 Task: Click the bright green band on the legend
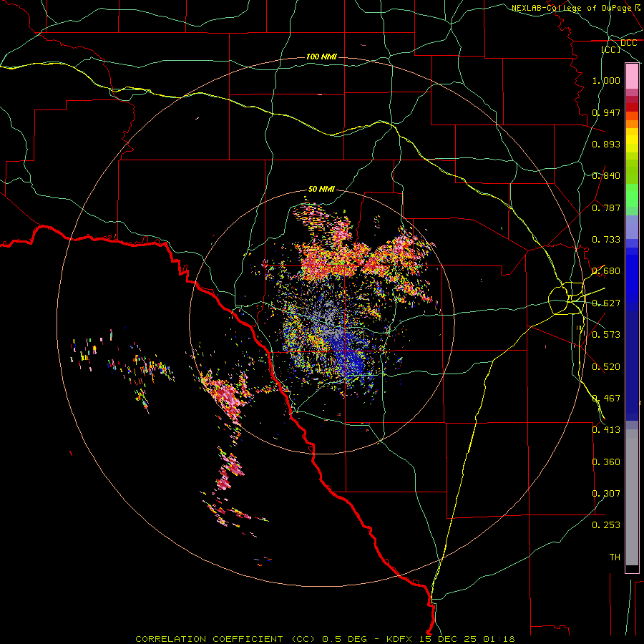pos(632,195)
